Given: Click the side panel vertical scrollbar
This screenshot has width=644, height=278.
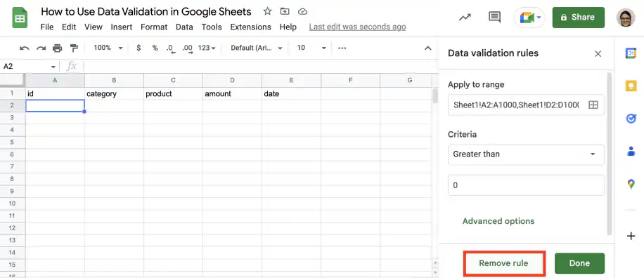Looking at the screenshot, I should 610,154.
